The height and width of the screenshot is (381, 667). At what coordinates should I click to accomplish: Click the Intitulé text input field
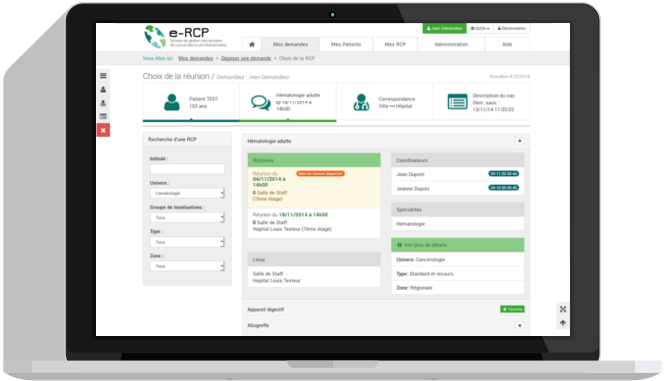click(x=187, y=169)
